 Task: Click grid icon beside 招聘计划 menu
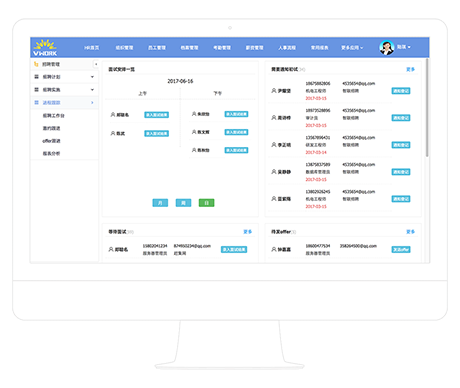tap(37, 77)
